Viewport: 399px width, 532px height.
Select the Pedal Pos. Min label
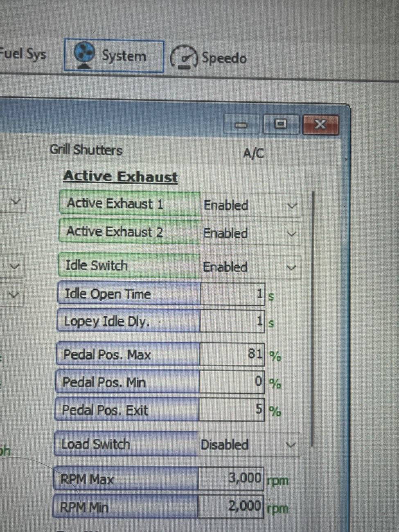[x=127, y=382]
